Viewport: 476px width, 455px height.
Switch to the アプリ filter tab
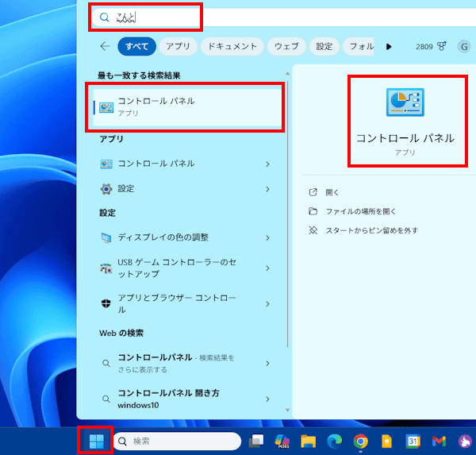[178, 47]
